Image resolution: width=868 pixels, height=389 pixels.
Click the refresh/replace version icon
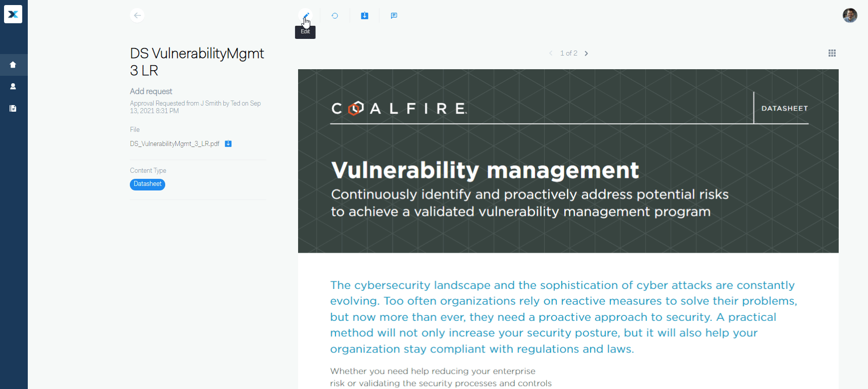334,16
